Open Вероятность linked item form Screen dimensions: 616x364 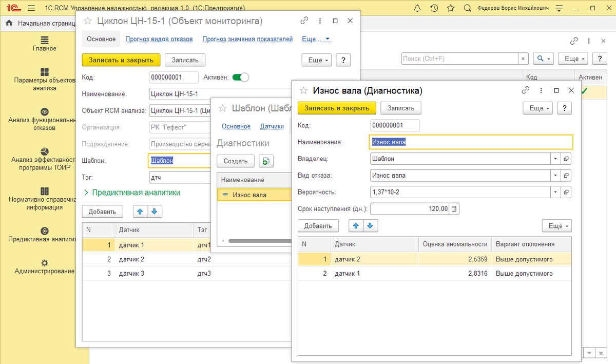[566, 192]
